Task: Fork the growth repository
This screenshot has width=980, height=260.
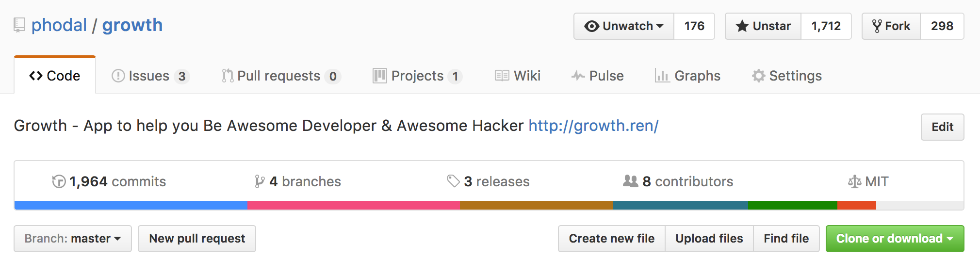Action: [x=891, y=26]
